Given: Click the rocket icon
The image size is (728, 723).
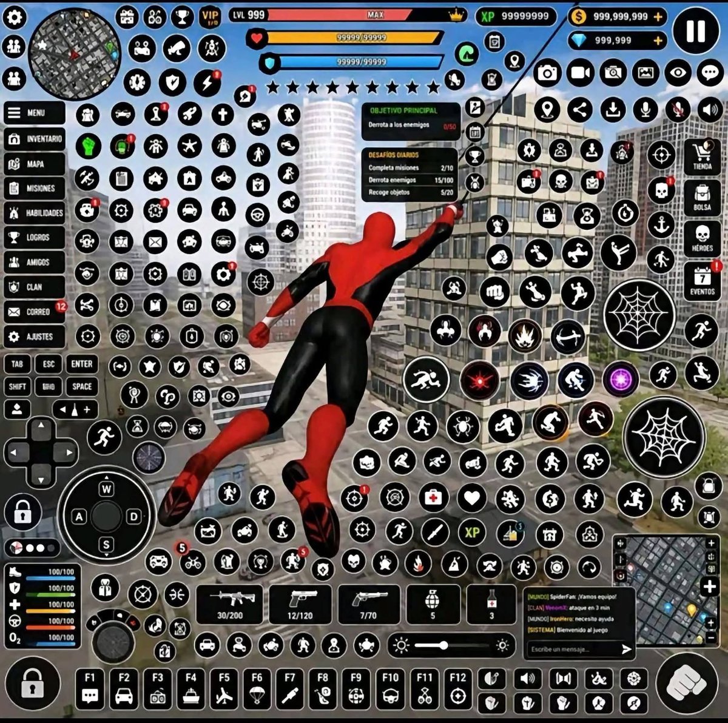Looking at the screenshot, I should point(190,113).
